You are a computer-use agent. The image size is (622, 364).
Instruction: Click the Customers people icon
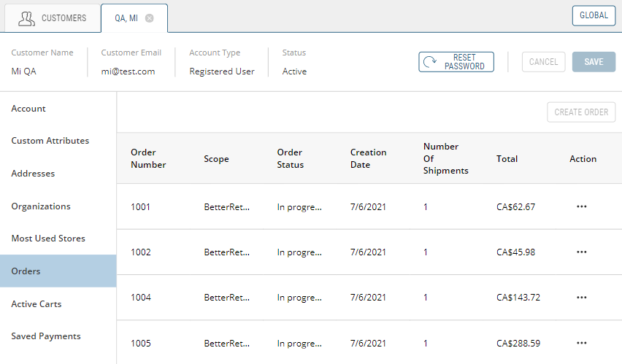(x=26, y=18)
